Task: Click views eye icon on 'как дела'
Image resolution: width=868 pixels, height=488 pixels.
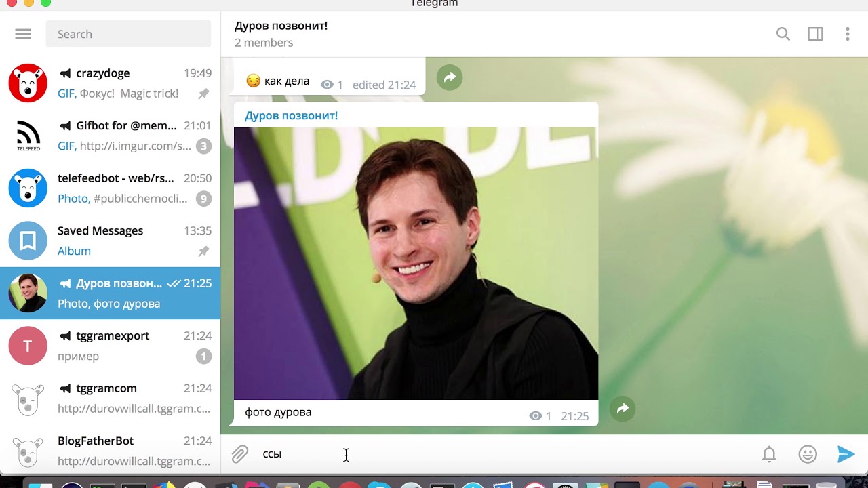Action: point(327,85)
